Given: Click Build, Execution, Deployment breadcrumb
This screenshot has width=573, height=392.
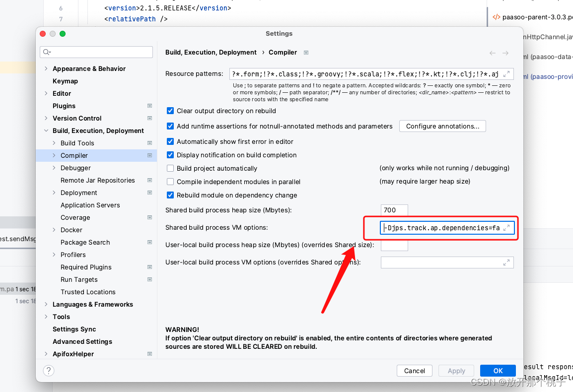Looking at the screenshot, I should pyautogui.click(x=211, y=52).
